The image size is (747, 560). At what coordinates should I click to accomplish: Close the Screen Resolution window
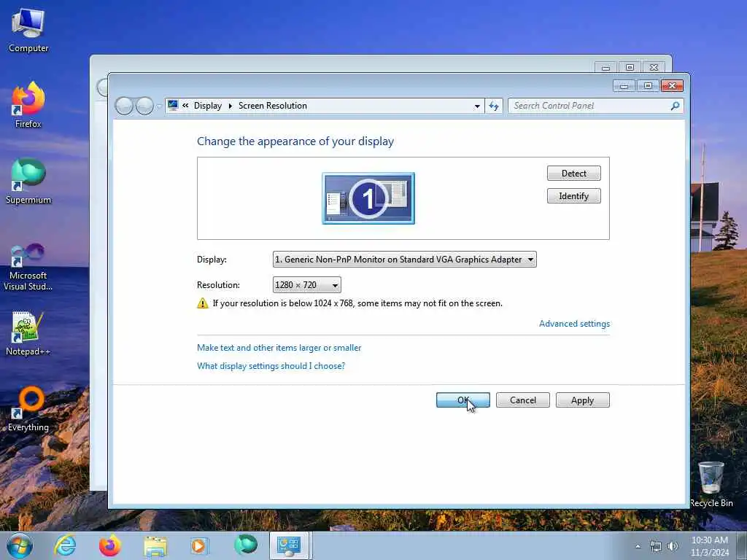pos(672,86)
